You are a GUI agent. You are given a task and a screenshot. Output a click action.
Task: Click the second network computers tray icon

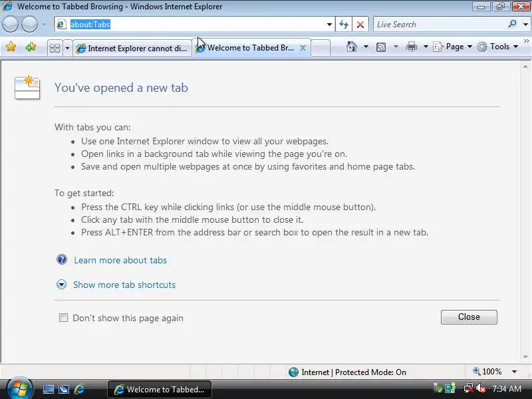tap(450, 388)
